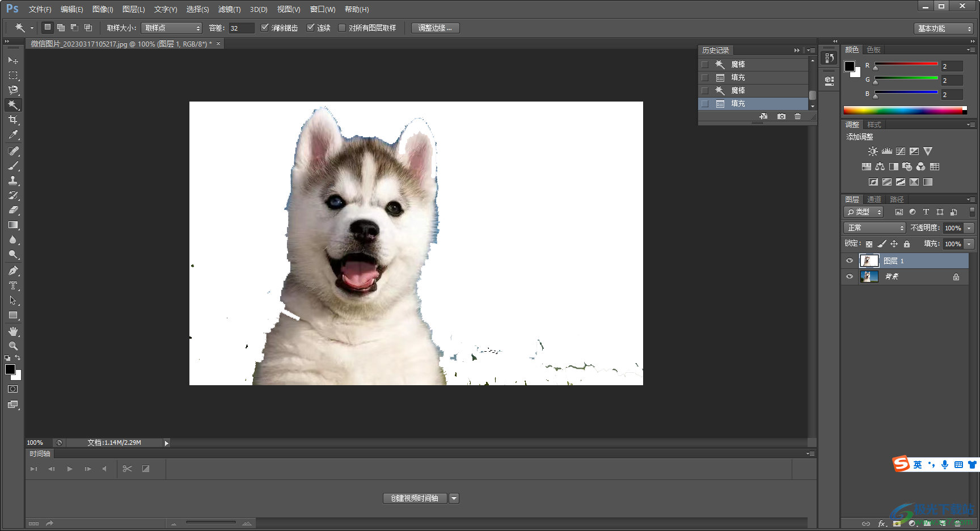Select the Magic Wand tool in toolbox

click(x=13, y=105)
